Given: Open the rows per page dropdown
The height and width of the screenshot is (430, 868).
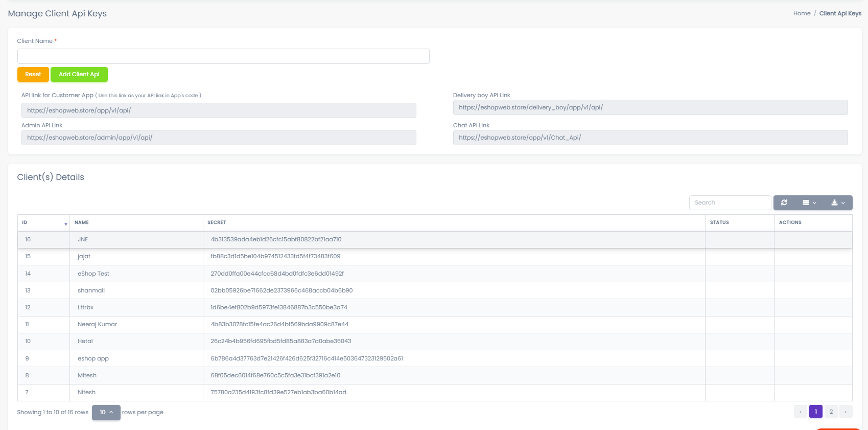Looking at the screenshot, I should [x=106, y=412].
